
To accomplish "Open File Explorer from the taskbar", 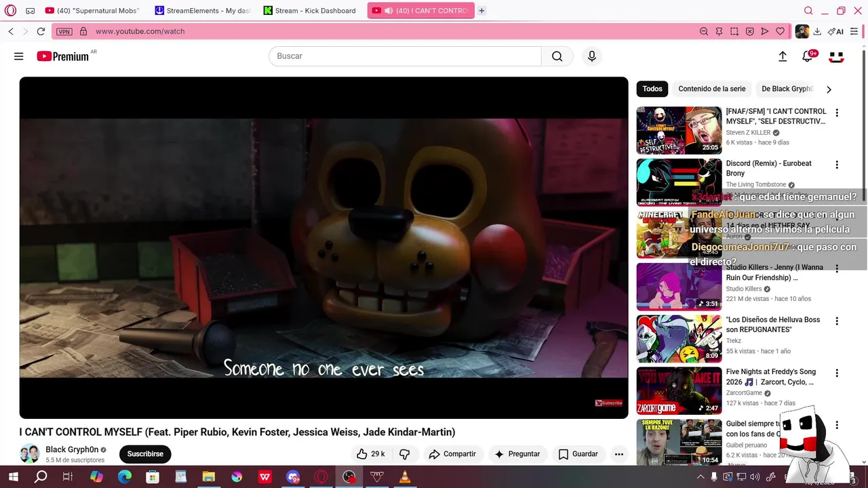I will click(x=208, y=477).
